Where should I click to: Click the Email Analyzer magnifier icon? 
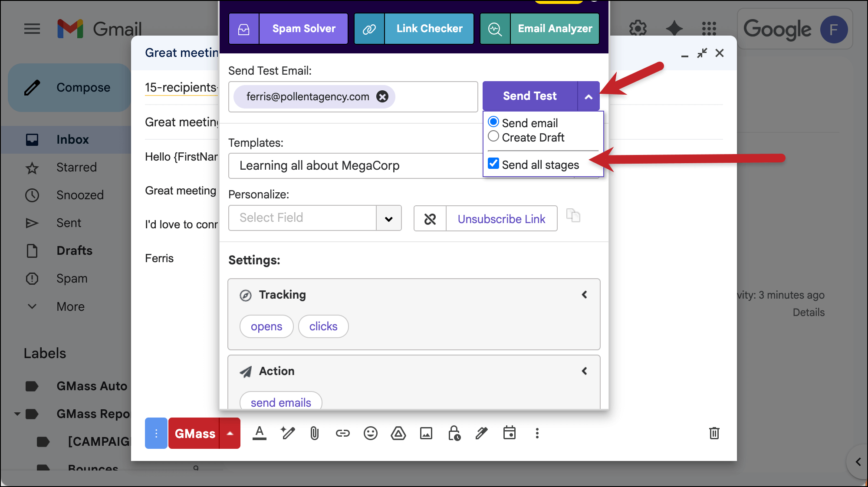coord(495,29)
